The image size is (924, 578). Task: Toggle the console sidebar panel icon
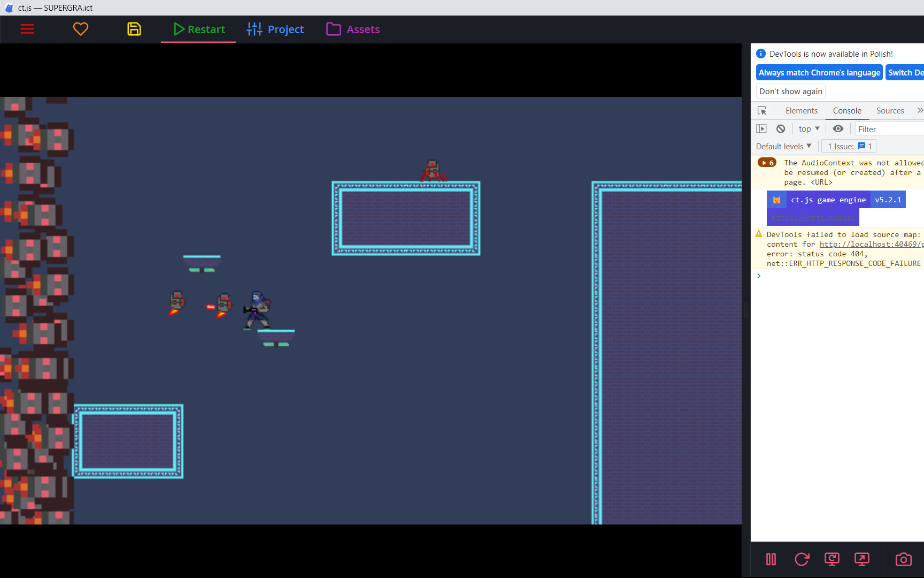pyautogui.click(x=761, y=129)
